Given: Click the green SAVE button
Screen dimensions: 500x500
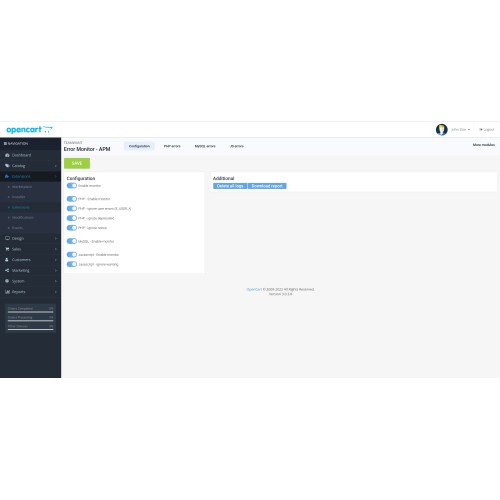Looking at the screenshot, I should pyautogui.click(x=77, y=163).
